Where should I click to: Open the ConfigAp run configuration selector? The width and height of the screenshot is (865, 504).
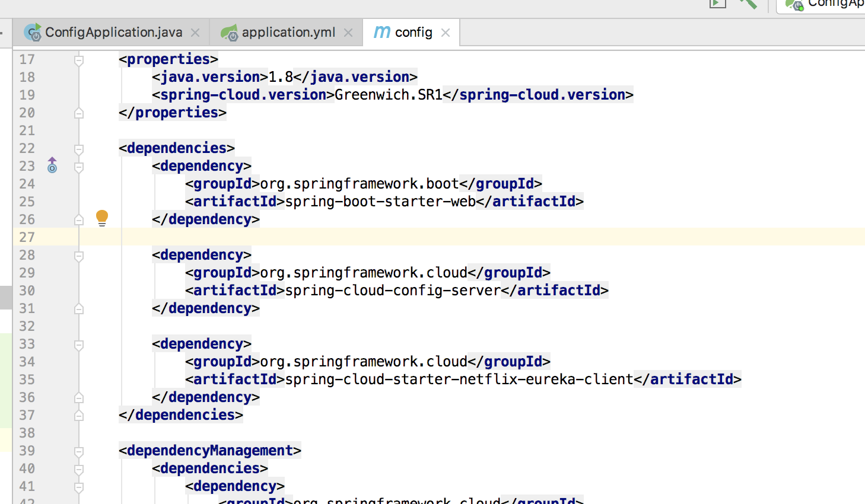pyautogui.click(x=822, y=5)
